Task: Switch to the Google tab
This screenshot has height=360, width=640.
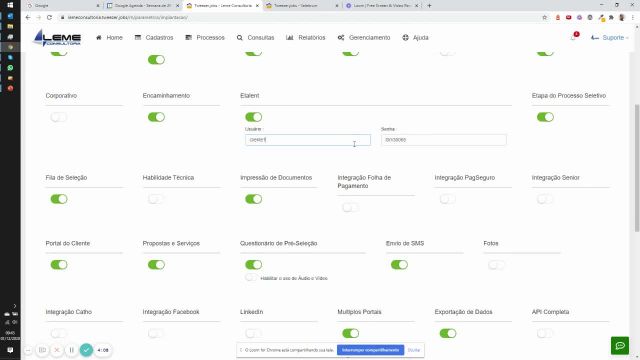Action: [61, 6]
